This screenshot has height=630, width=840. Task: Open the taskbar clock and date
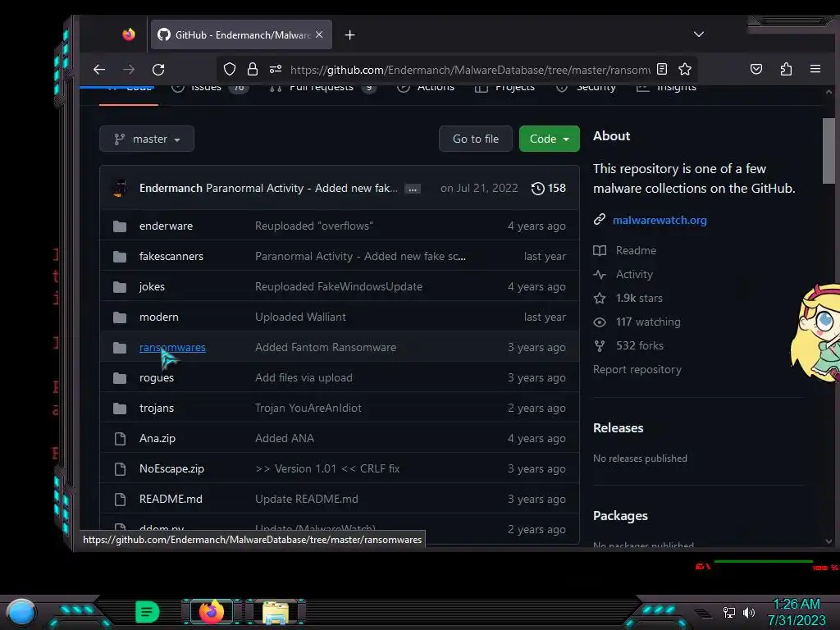[x=797, y=612]
